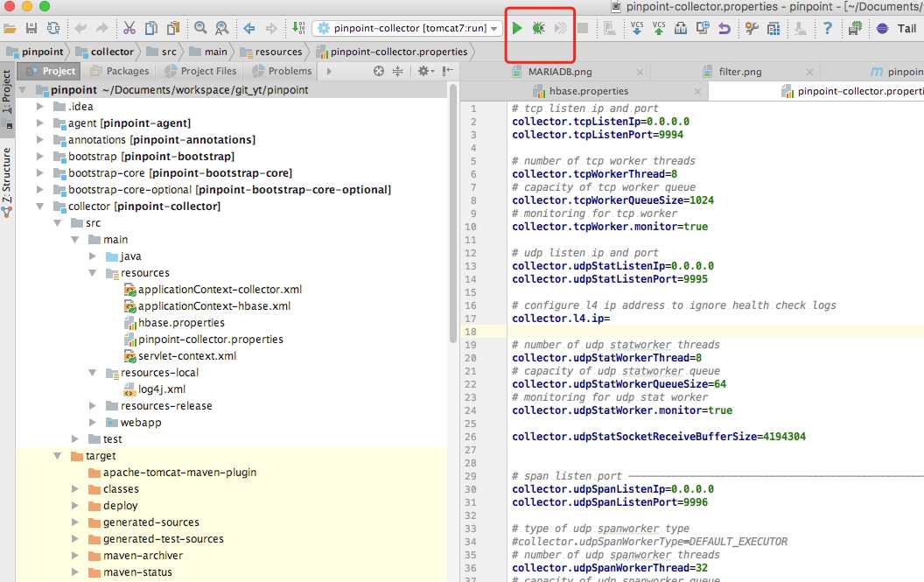This screenshot has width=924, height=582.
Task: Click the Tail toolbar button
Action: point(898,28)
